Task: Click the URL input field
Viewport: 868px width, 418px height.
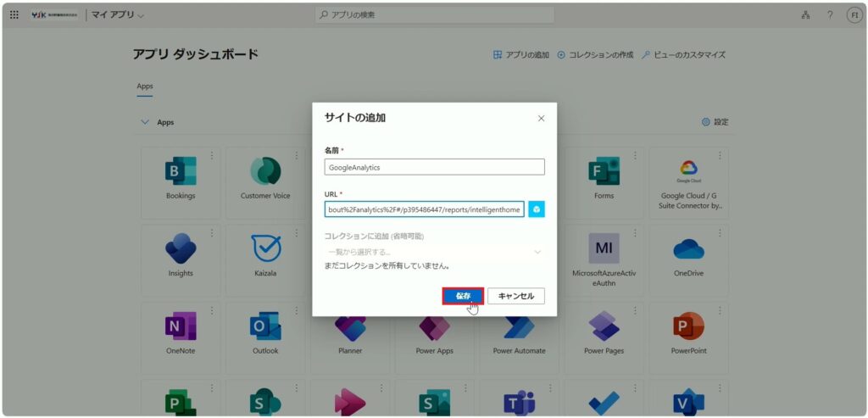Action: 425,209
